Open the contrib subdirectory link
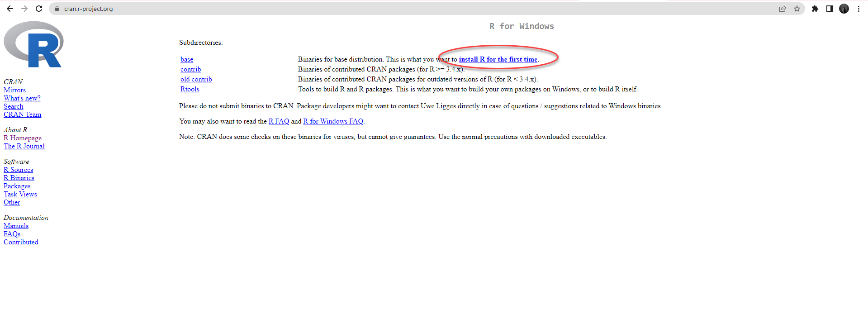The width and height of the screenshot is (868, 324). pyautogui.click(x=190, y=69)
